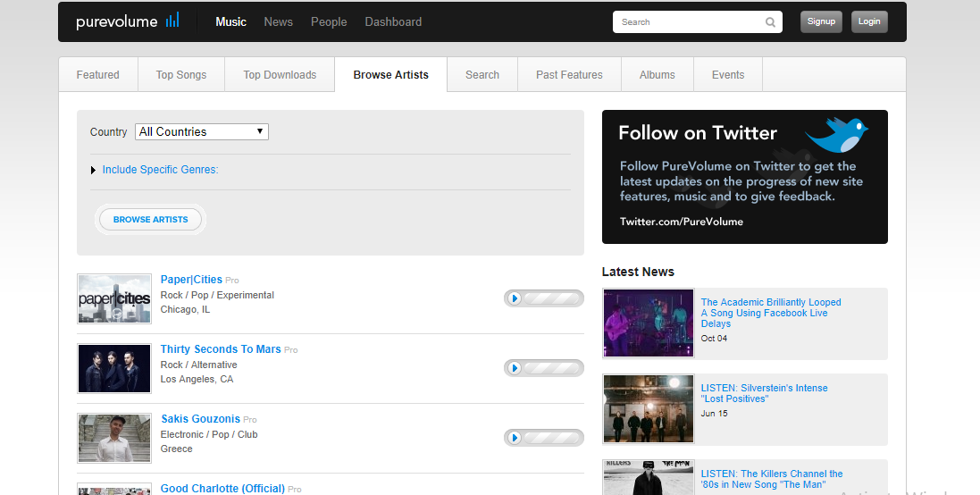This screenshot has height=495, width=980.
Task: Switch to the Events tab
Action: (x=728, y=74)
